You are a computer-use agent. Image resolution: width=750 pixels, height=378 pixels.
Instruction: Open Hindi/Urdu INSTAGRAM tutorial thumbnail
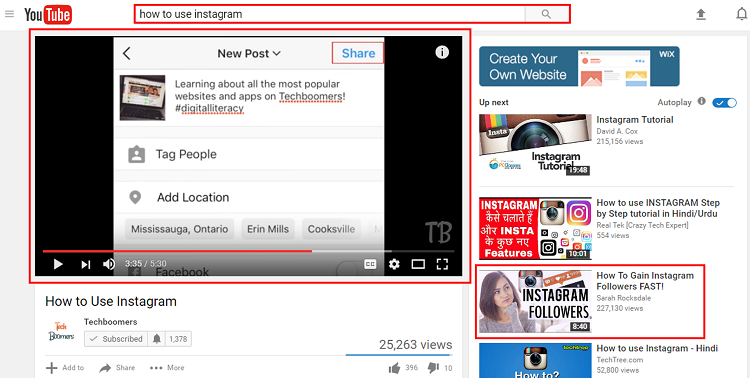click(535, 228)
